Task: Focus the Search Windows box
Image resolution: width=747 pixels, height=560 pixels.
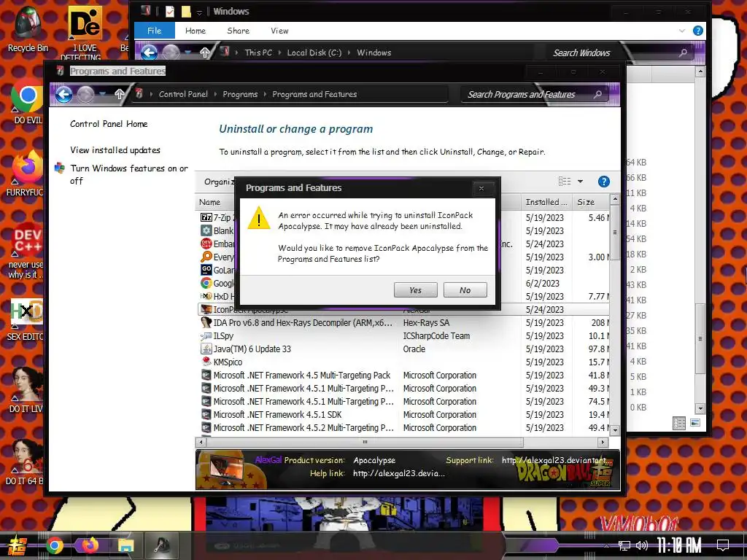Action: pos(619,52)
